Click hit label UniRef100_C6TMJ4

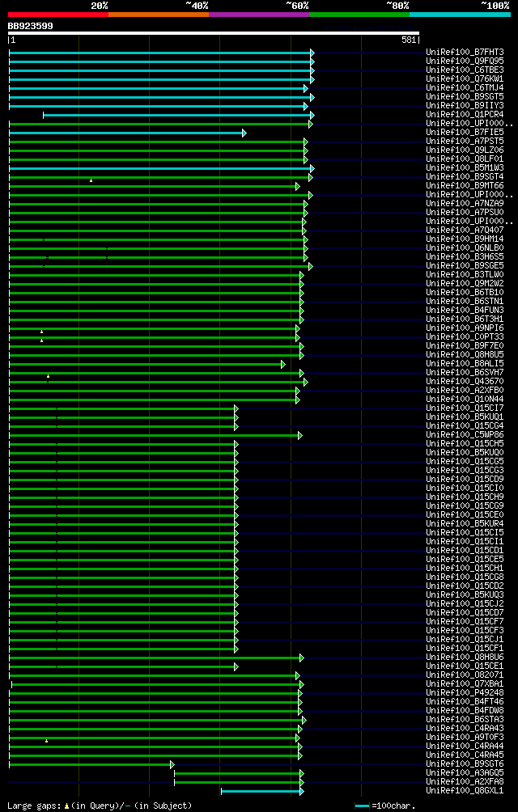coord(465,88)
